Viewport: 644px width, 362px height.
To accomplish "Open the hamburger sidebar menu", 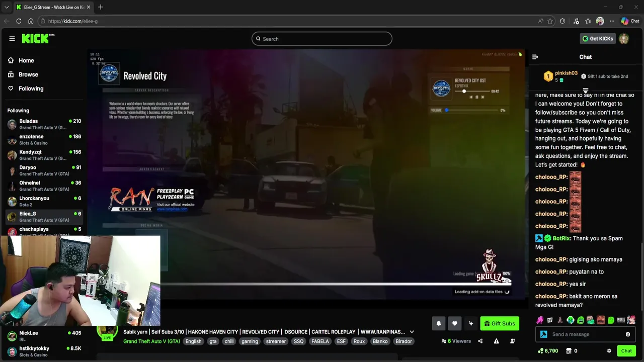I will (12, 39).
